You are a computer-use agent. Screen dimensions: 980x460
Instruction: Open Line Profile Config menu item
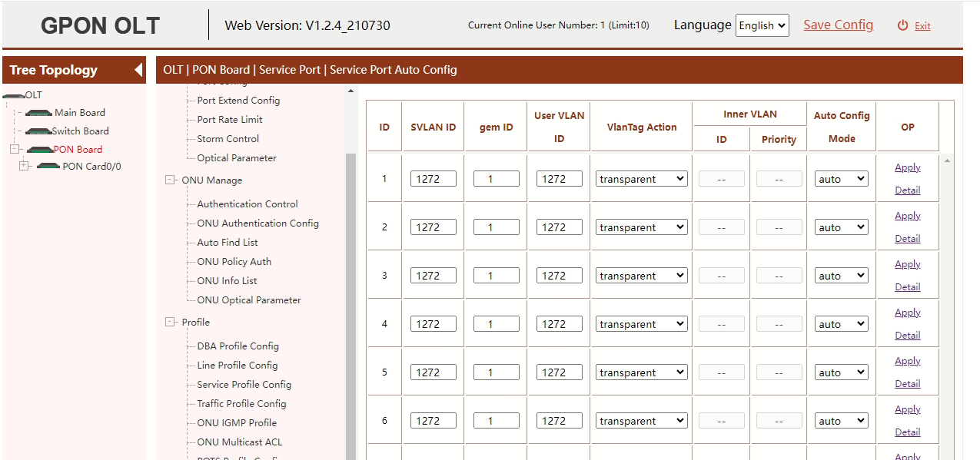tap(238, 366)
